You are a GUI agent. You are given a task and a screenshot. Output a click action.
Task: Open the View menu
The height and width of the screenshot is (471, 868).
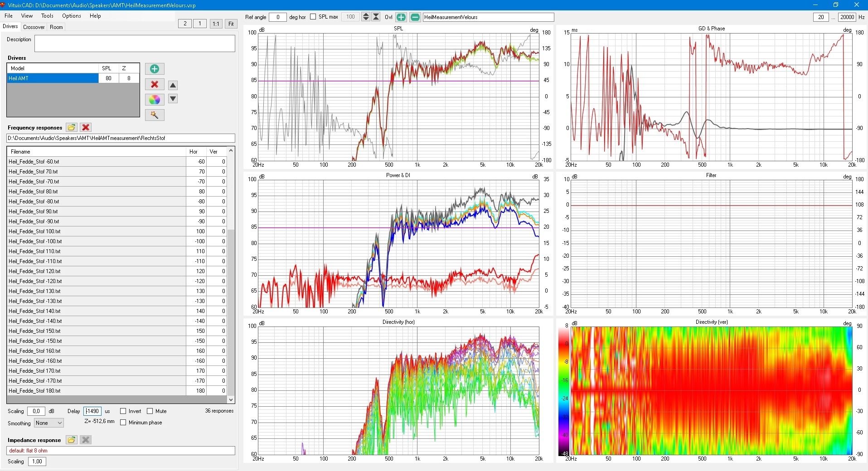[x=27, y=16]
